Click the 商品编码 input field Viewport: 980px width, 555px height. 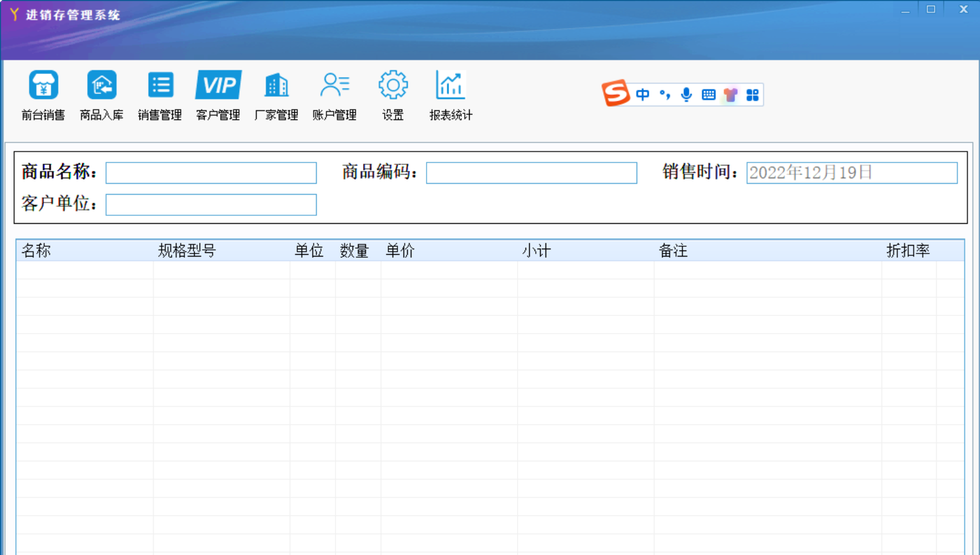coord(532,173)
